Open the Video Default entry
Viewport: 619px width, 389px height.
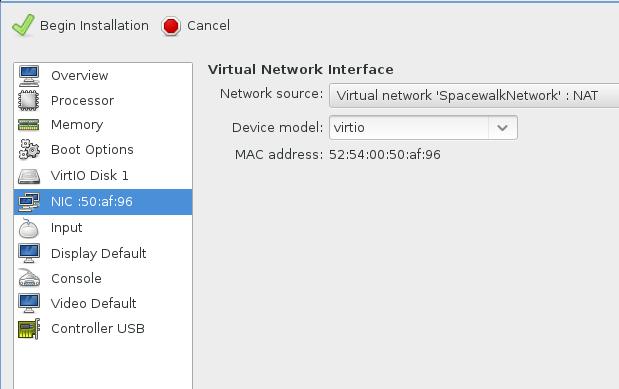[x=103, y=303]
